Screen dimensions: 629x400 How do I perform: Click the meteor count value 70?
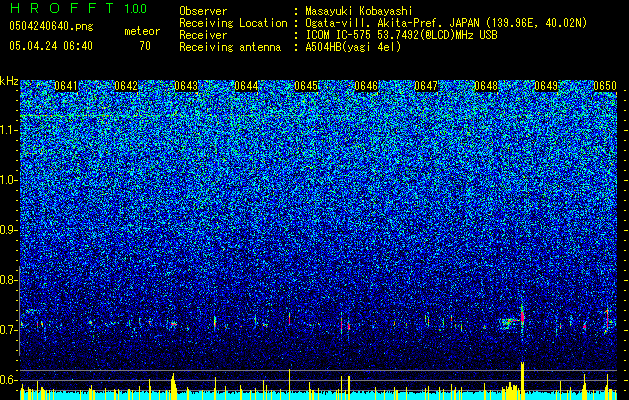click(x=145, y=46)
